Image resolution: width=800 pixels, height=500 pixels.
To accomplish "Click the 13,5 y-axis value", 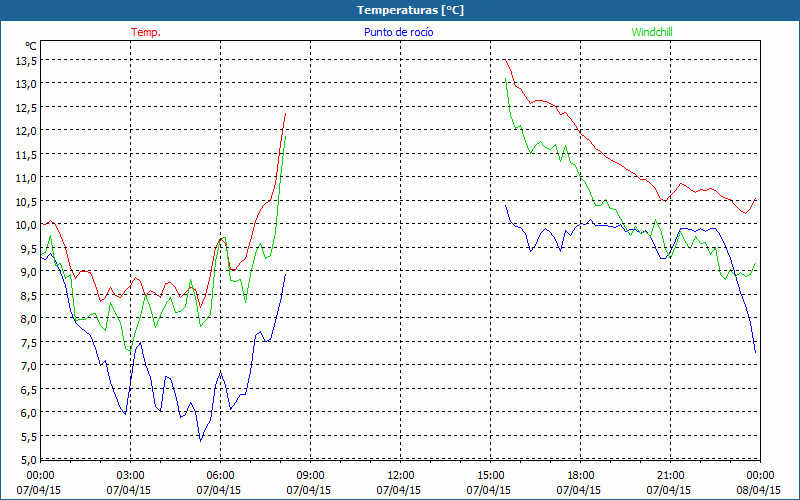I will pyautogui.click(x=27, y=61).
